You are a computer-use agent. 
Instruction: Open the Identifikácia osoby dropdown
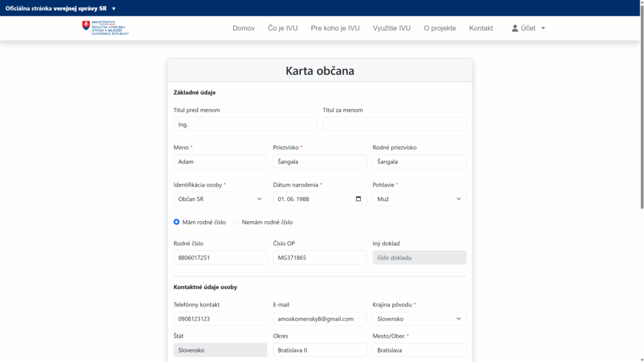tap(219, 199)
